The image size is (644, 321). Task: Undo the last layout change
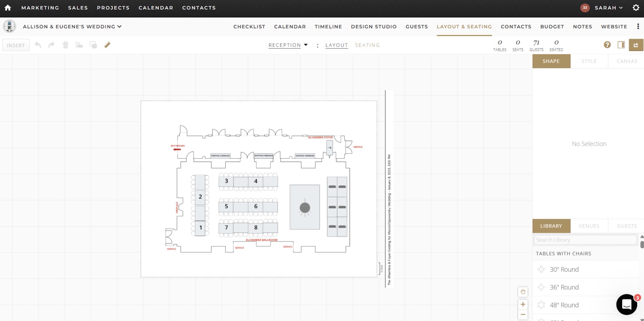[38, 45]
